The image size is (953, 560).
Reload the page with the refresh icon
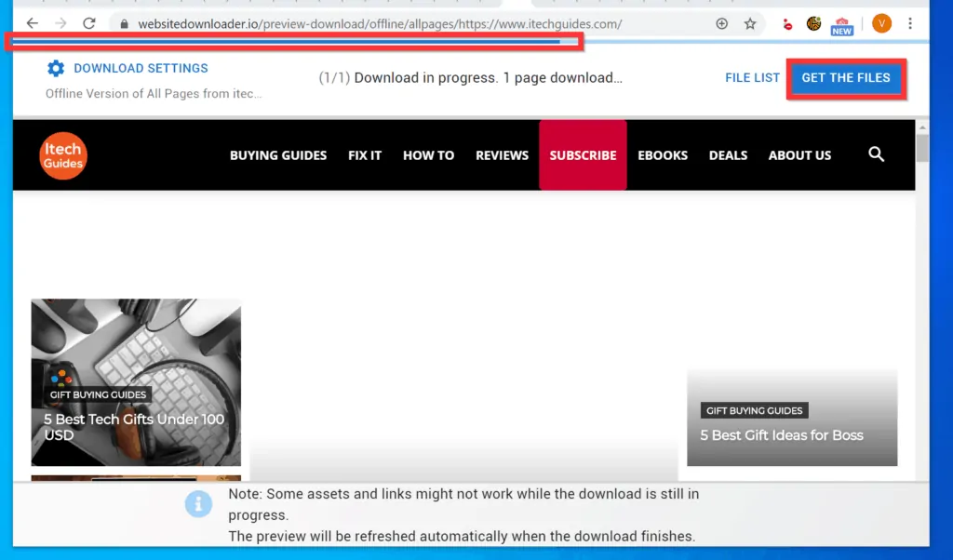[x=89, y=23]
